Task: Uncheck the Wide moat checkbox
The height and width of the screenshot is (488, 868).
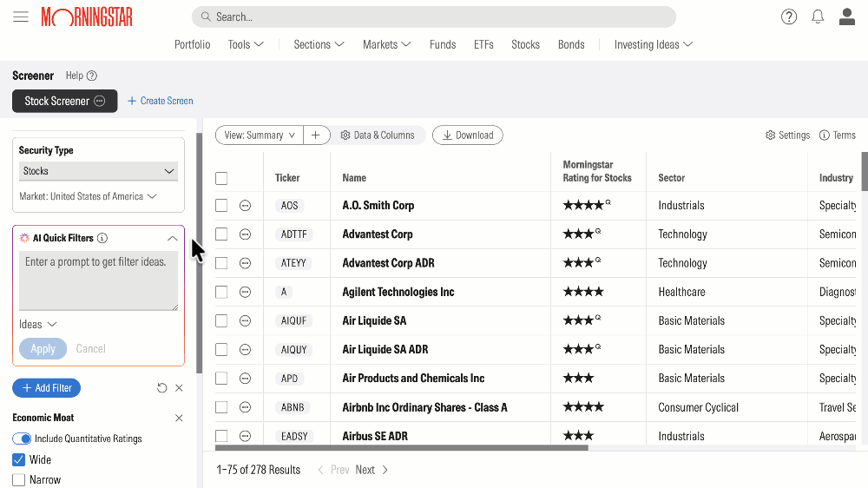Action: click(19, 459)
